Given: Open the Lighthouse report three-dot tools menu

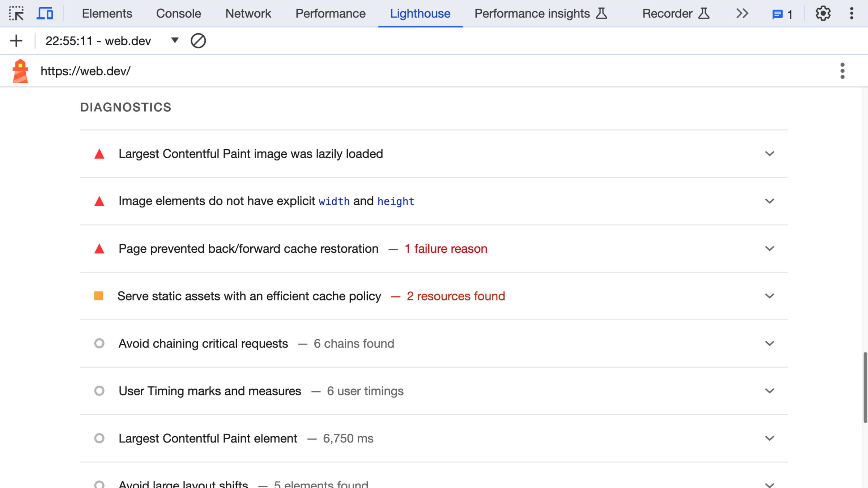Looking at the screenshot, I should pyautogui.click(x=842, y=71).
